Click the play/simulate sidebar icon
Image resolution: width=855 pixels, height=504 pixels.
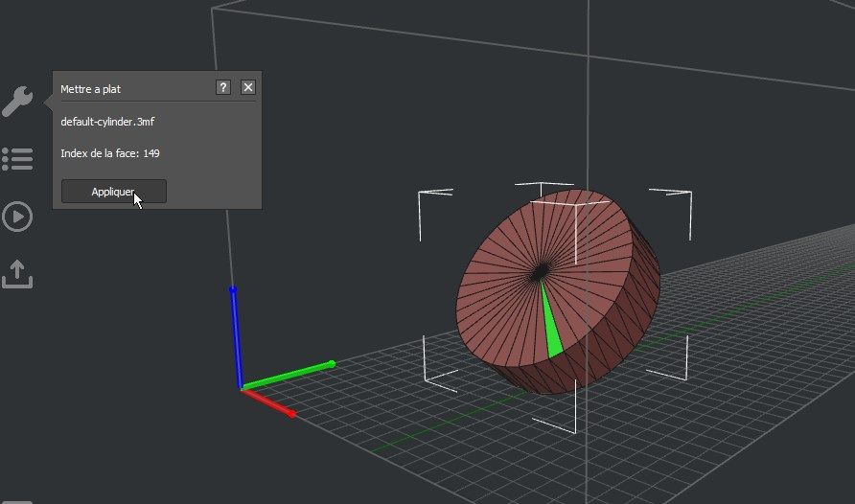click(x=17, y=217)
